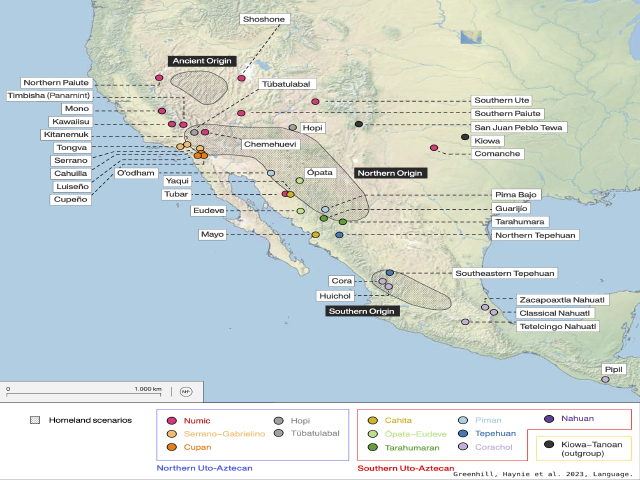The image size is (640, 480).
Task: Click the black San Juan Pueblo Tewa marker
Action: pyautogui.click(x=359, y=124)
